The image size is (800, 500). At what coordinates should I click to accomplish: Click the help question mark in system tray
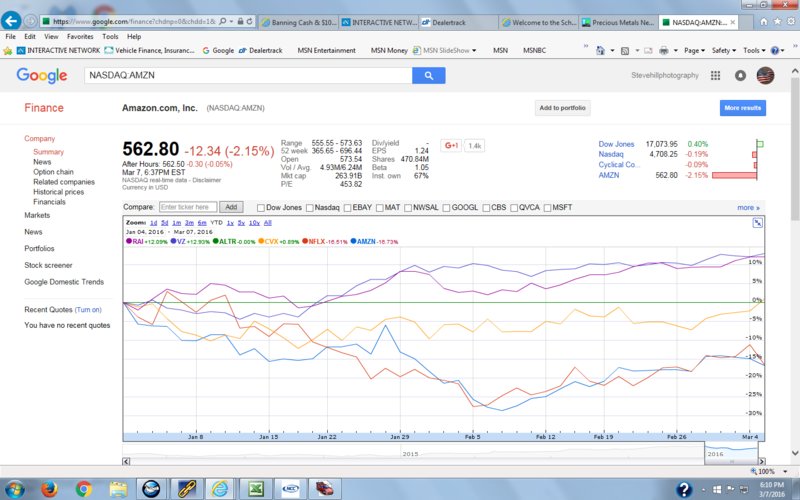pyautogui.click(x=684, y=489)
